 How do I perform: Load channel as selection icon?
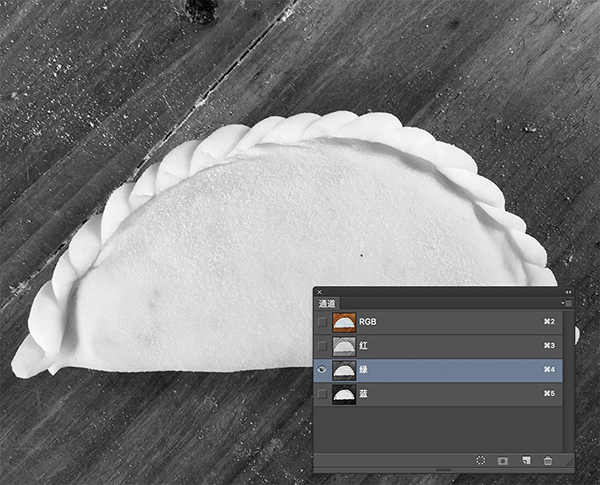(x=480, y=461)
